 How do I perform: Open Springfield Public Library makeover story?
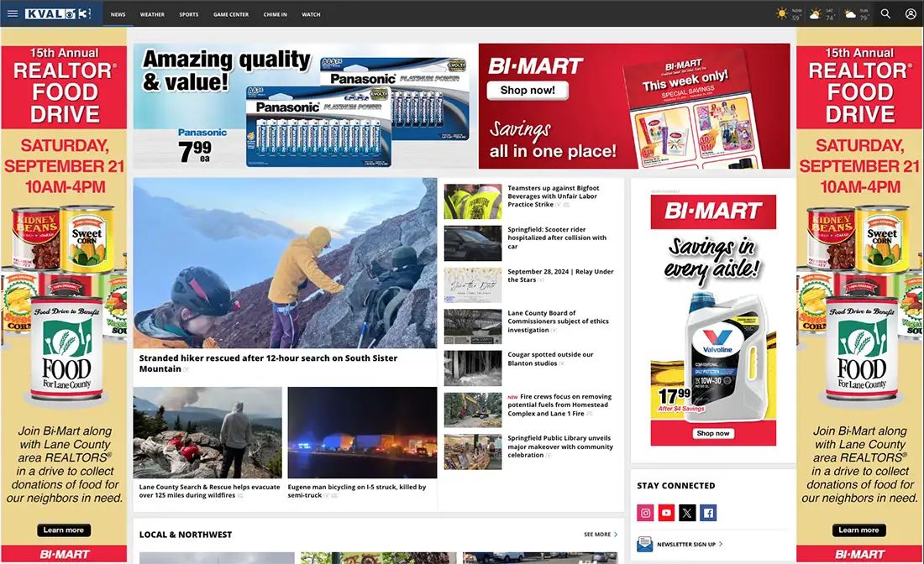point(559,446)
